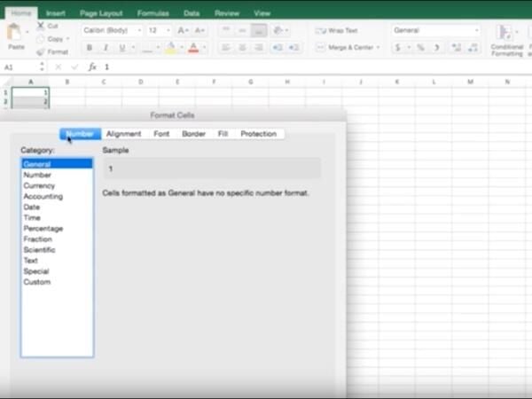
Task: Open text orientation button
Action: [278, 30]
